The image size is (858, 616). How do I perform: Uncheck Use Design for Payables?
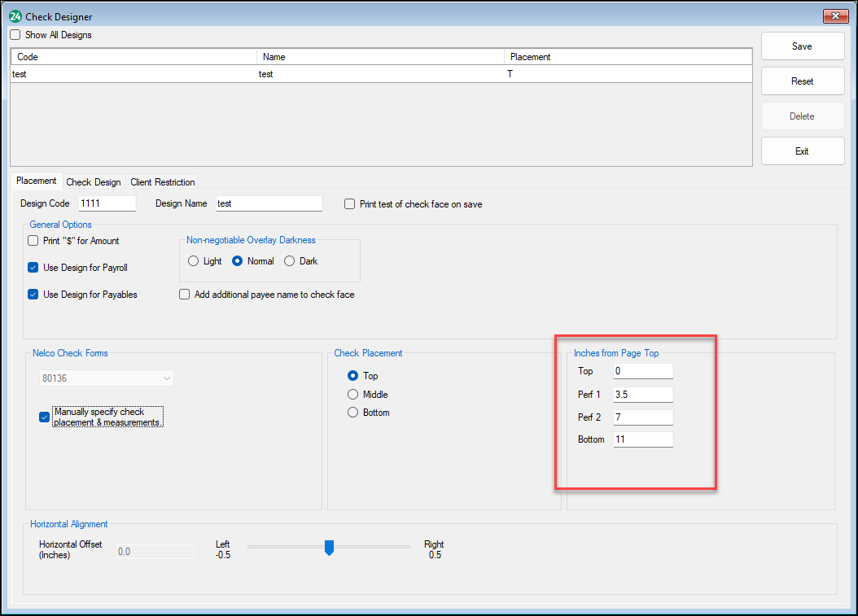33,295
